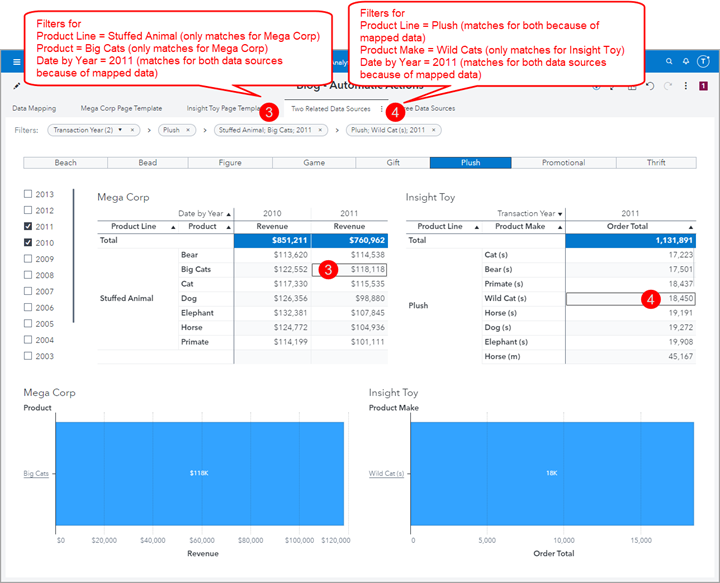The height and width of the screenshot is (583, 720).
Task: Click the $851,211 total cell
Action: (273, 241)
